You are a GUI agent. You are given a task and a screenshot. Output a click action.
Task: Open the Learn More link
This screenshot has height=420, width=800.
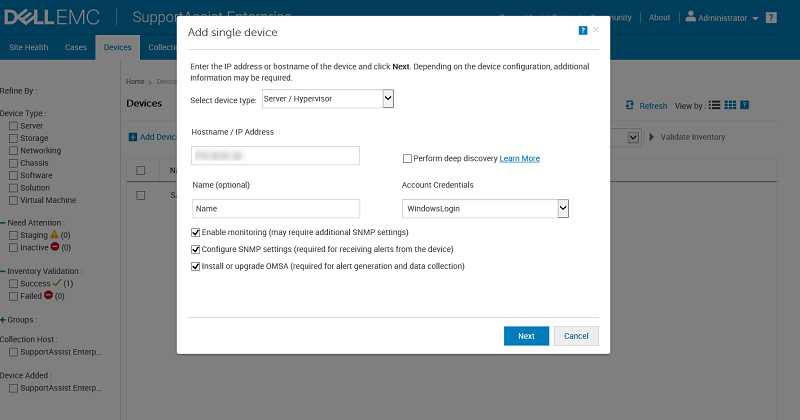click(x=519, y=159)
